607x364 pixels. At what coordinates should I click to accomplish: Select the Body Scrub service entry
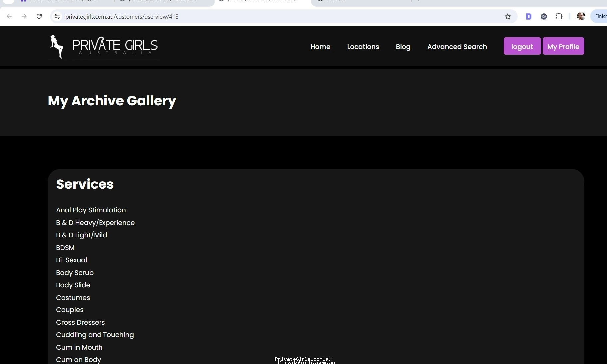75,273
